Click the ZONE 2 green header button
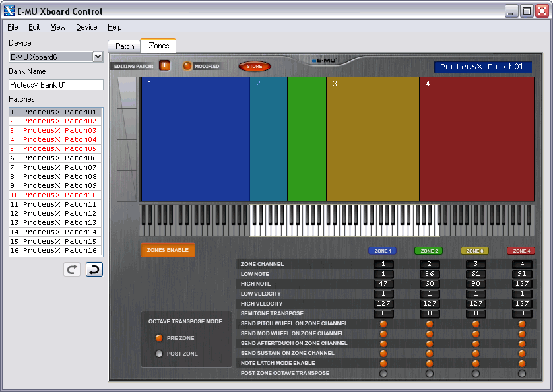553x392 pixels. [429, 251]
